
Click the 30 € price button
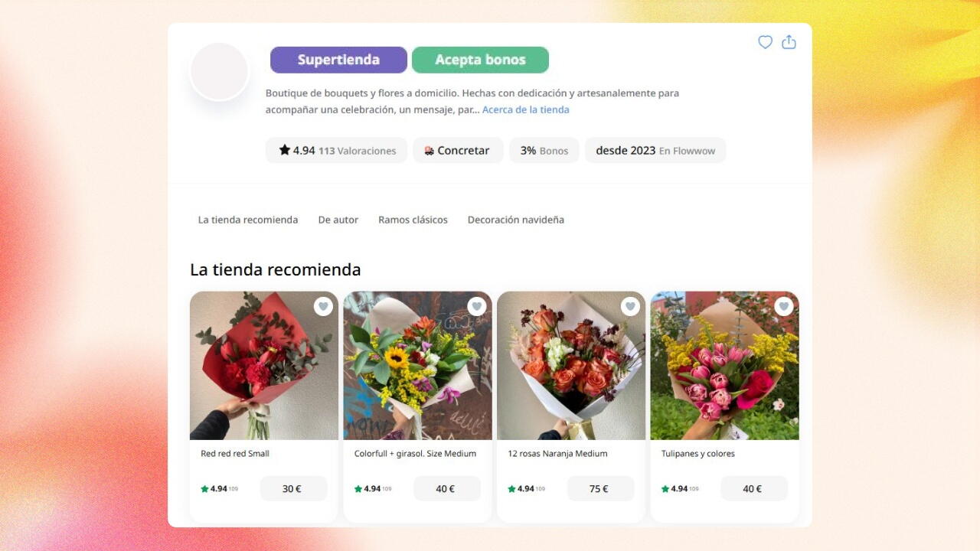pyautogui.click(x=293, y=489)
